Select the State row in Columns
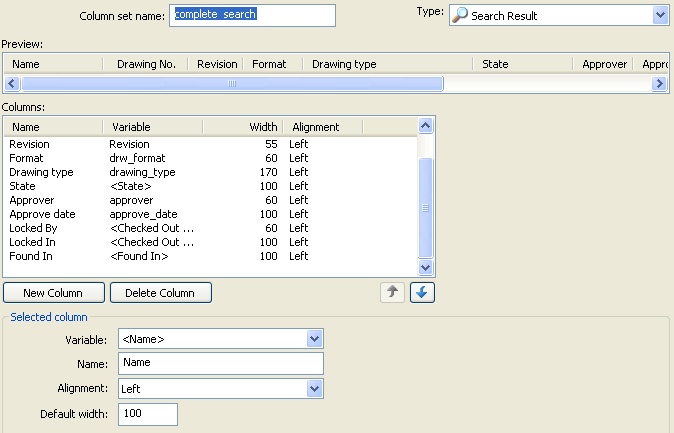 point(211,186)
